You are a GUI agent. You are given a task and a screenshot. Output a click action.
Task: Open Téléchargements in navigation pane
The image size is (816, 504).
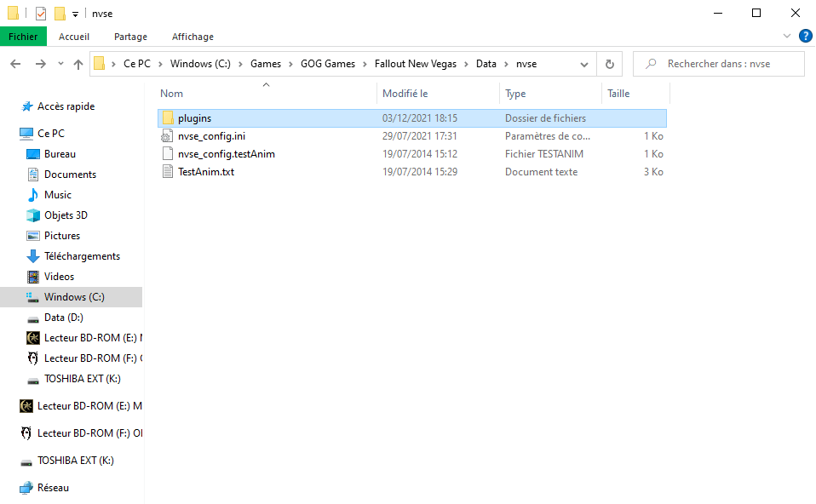click(x=83, y=256)
